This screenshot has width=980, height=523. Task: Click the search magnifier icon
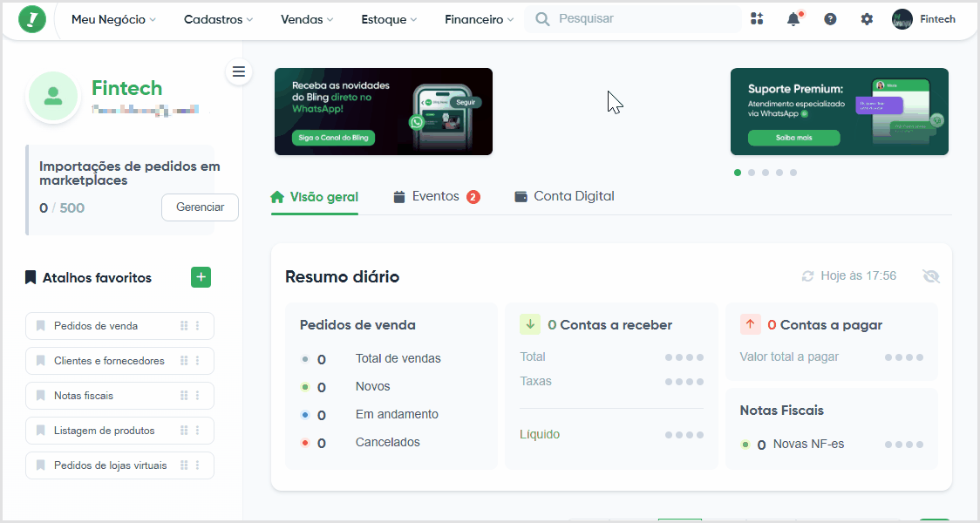pos(542,19)
